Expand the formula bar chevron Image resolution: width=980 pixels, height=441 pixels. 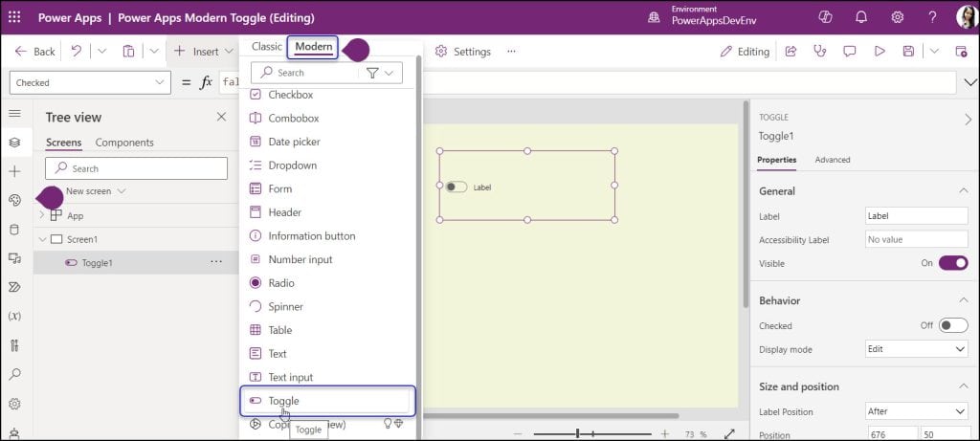[x=970, y=82]
